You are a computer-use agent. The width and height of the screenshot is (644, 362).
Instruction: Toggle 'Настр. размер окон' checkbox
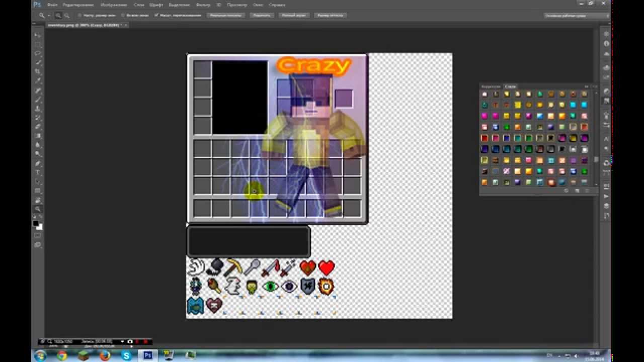79,16
